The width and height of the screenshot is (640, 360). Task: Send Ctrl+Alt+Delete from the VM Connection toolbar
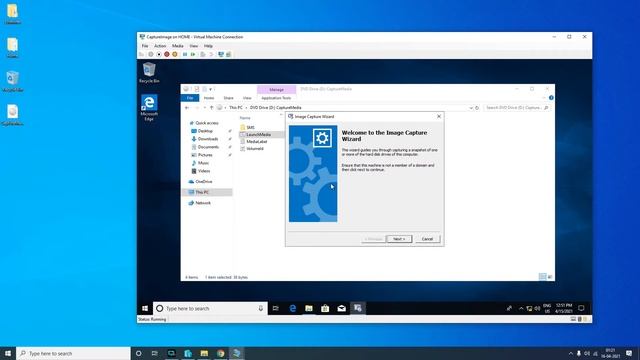point(141,54)
